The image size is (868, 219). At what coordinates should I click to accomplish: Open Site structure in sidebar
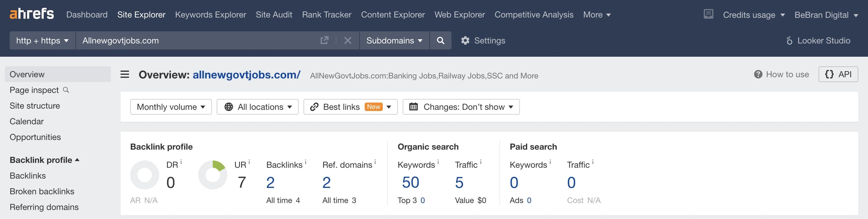point(35,106)
